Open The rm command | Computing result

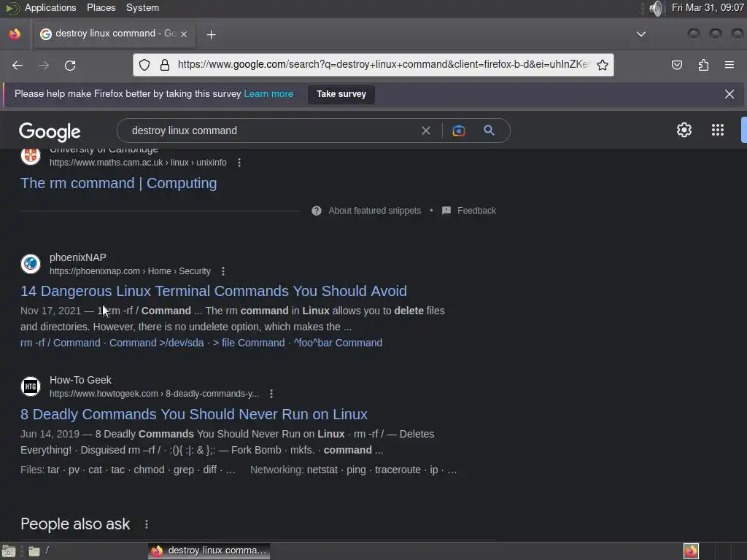click(119, 183)
